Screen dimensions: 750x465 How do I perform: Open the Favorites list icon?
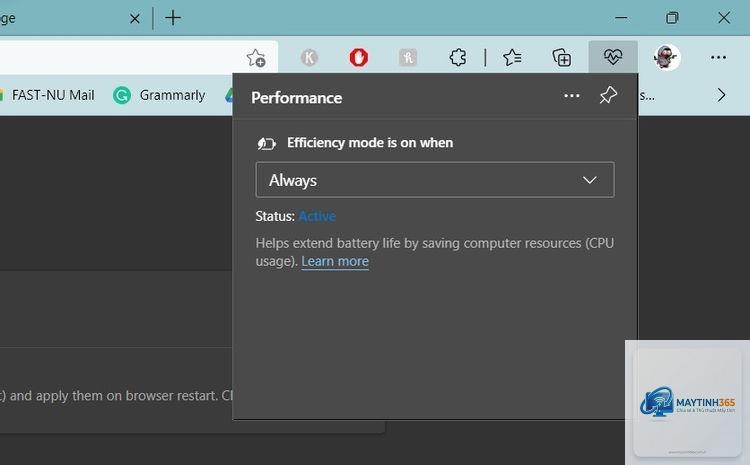pyautogui.click(x=512, y=58)
